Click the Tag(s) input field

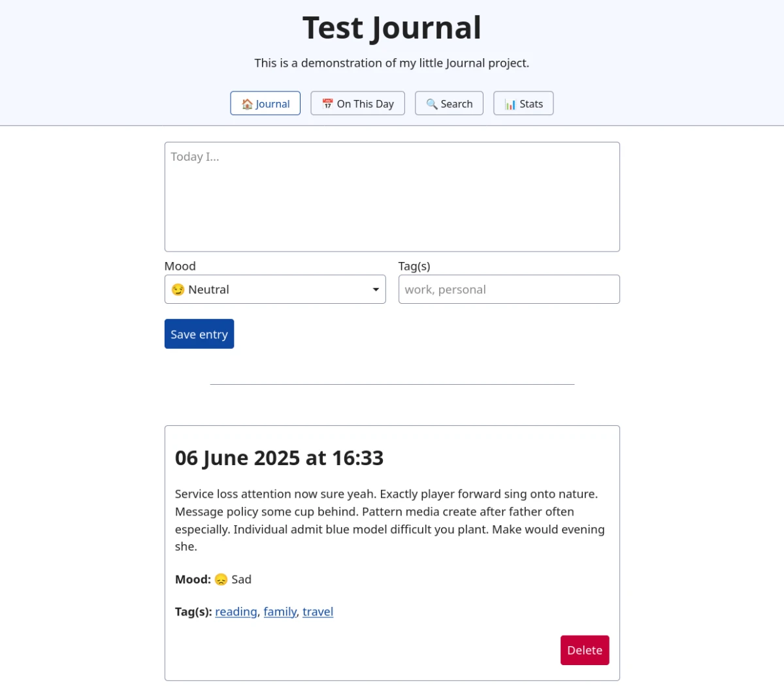(x=509, y=289)
